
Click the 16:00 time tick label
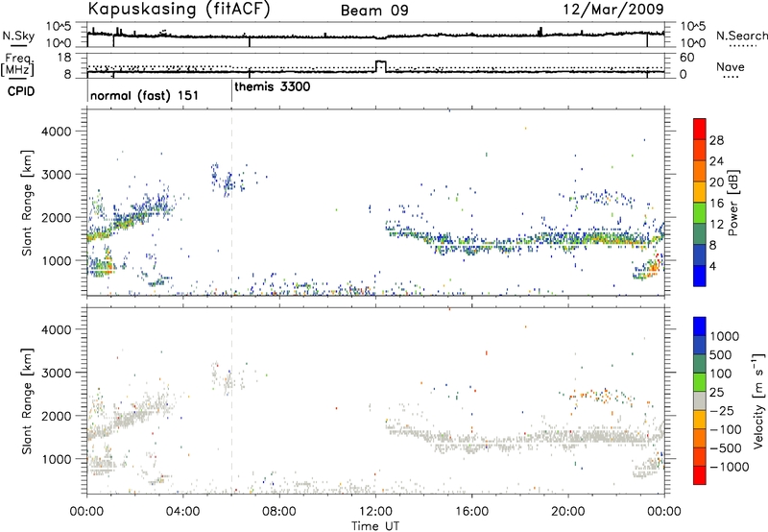coord(471,512)
